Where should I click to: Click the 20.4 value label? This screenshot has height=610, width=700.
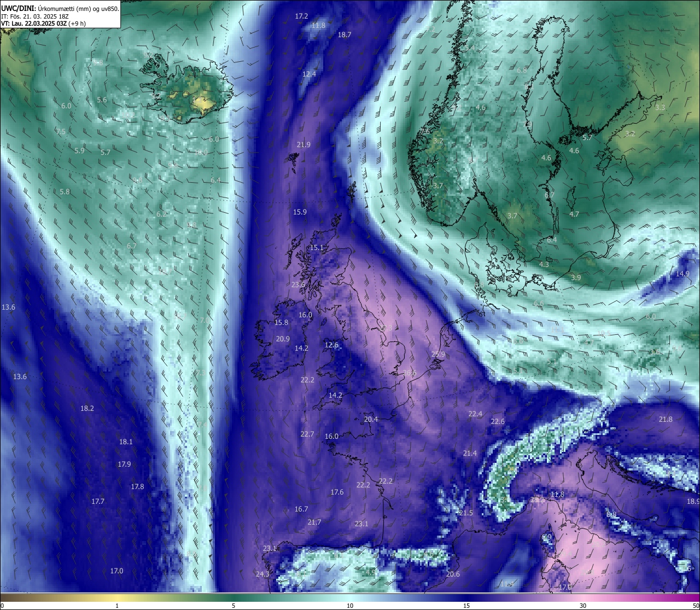371,420
